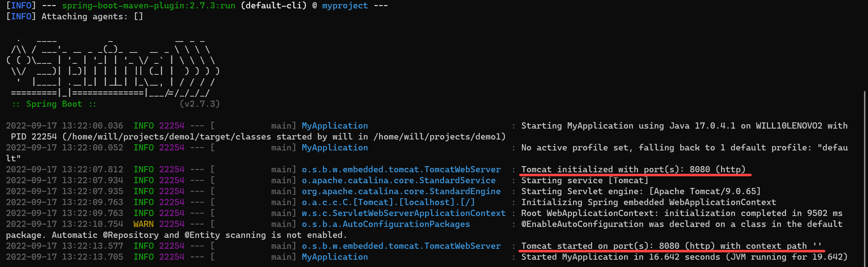Click o.apache.catalina.core.StandardService logger name
The image size is (868, 267).
click(x=398, y=180)
